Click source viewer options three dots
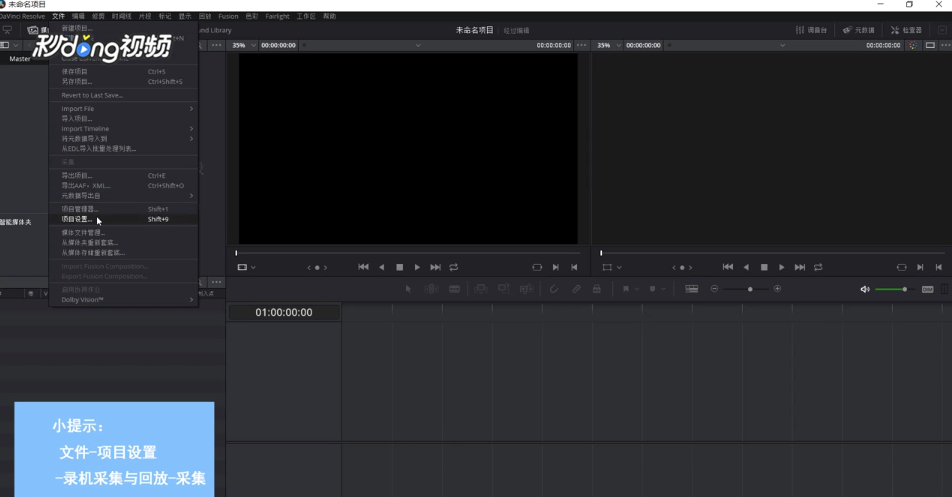This screenshot has height=497, width=952. [582, 46]
